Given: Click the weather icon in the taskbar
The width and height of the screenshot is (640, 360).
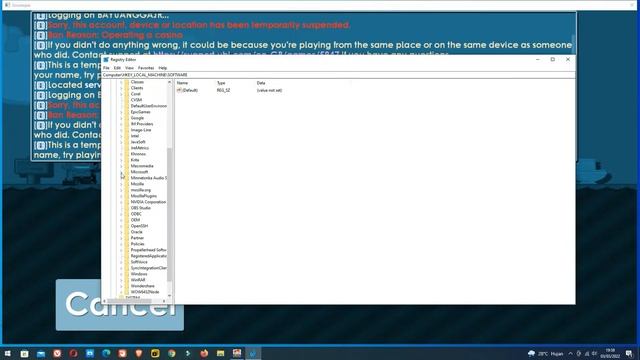Looking at the screenshot, I should [x=531, y=353].
